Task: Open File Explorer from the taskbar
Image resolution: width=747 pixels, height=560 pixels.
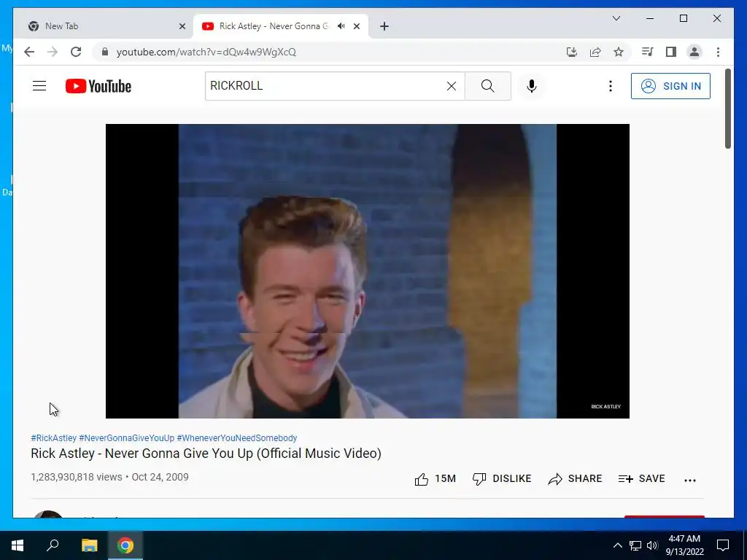Action: click(89, 545)
